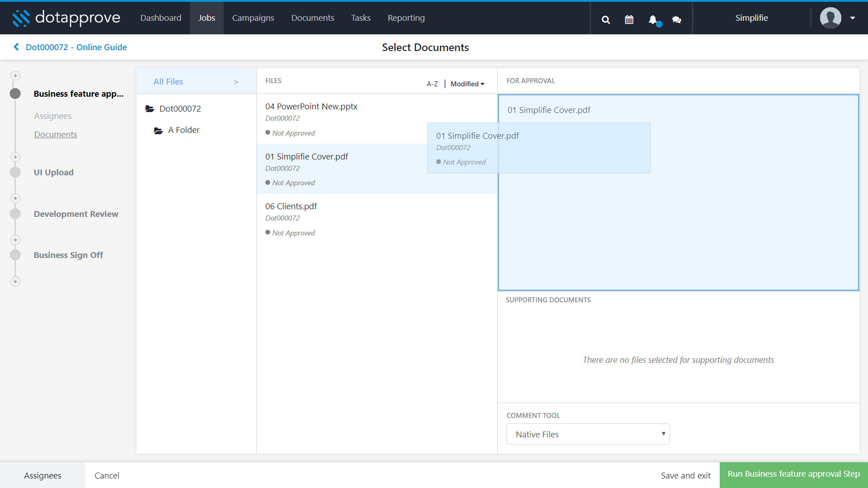Screen dimensions: 868x488
Task: Click Not Approved status of 04 PowerPoint New.pptx
Action: 290,133
